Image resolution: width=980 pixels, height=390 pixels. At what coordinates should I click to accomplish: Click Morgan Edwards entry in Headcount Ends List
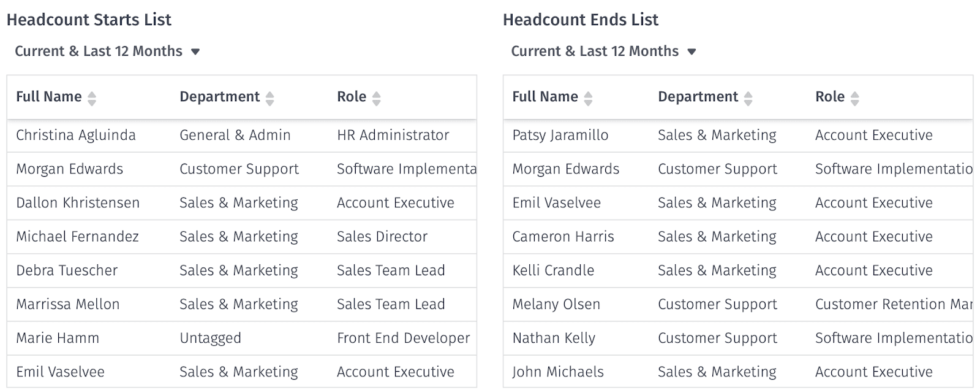(x=566, y=169)
